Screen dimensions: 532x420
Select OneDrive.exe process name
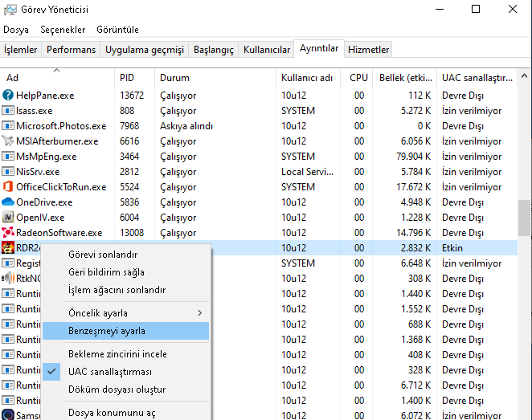pyautogui.click(x=44, y=202)
